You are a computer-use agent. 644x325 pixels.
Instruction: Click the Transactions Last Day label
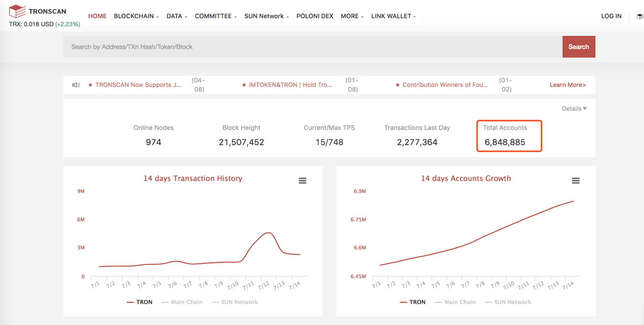pyautogui.click(x=417, y=128)
